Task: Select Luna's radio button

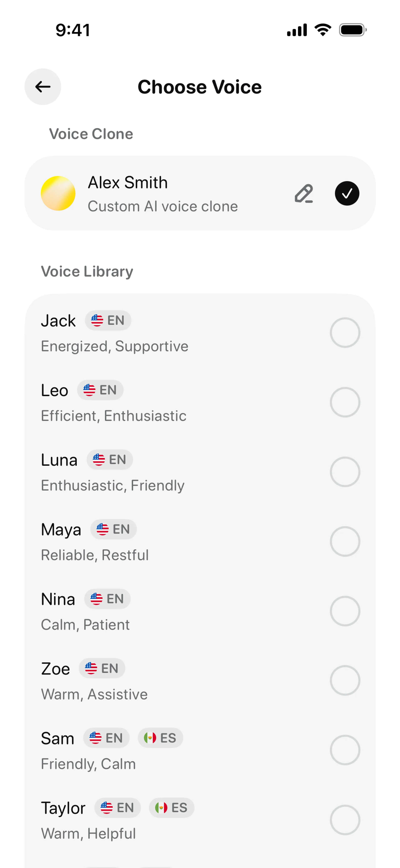Action: pos(345,472)
